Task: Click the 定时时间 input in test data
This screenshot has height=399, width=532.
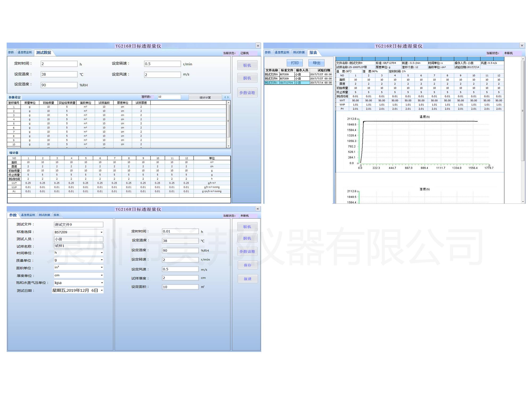Action: (x=59, y=64)
